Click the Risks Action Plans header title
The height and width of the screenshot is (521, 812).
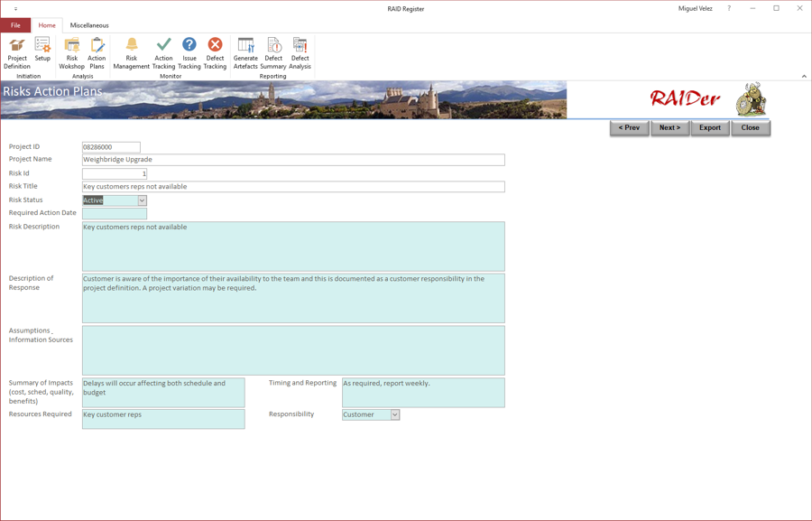tap(52, 91)
